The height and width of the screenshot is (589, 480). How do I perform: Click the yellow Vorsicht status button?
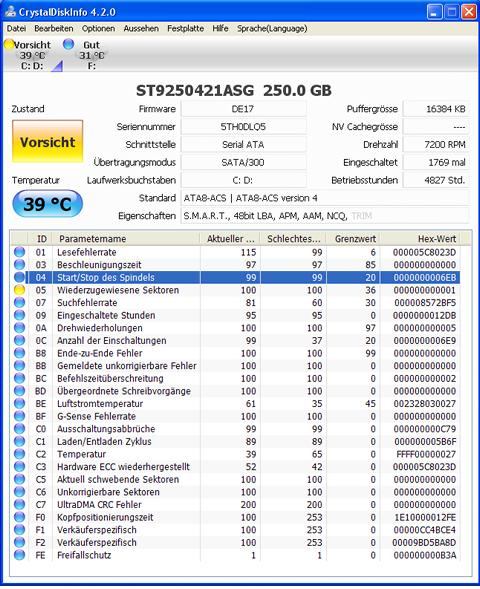pyautogui.click(x=48, y=142)
